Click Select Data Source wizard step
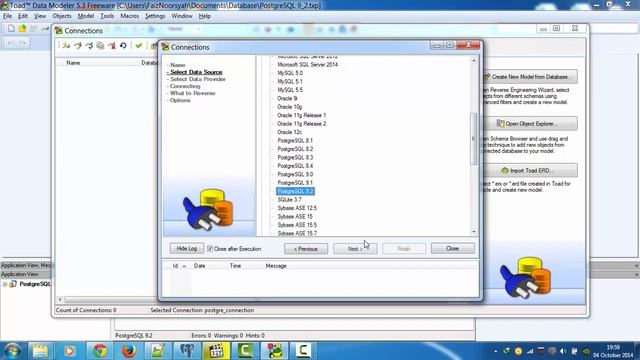Viewport: 640px width, 360px height. [196, 72]
